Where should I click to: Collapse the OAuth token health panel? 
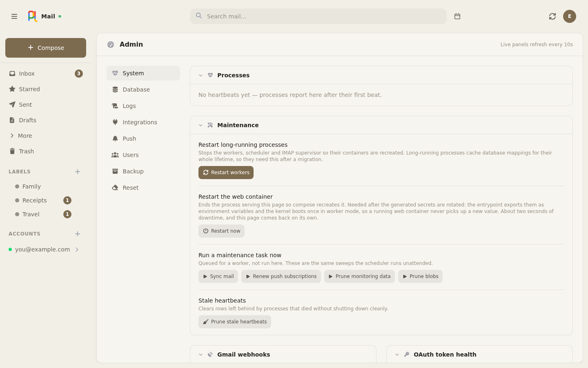point(397,355)
